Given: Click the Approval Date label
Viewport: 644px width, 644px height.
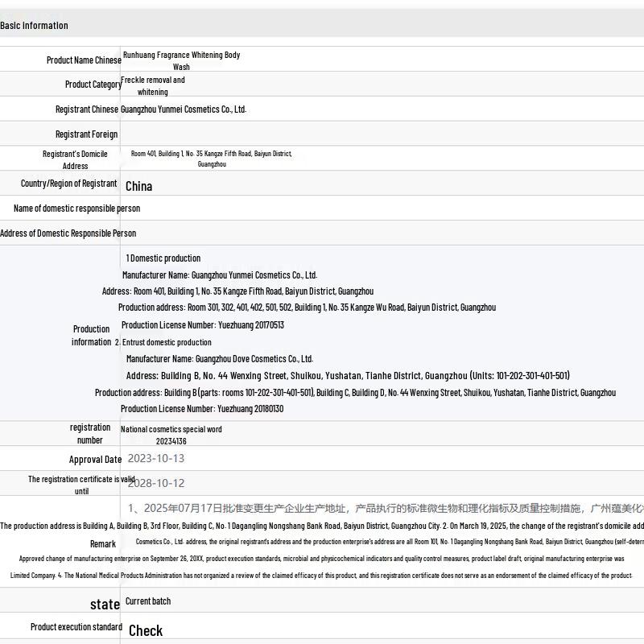Looking at the screenshot, I should [95, 460].
